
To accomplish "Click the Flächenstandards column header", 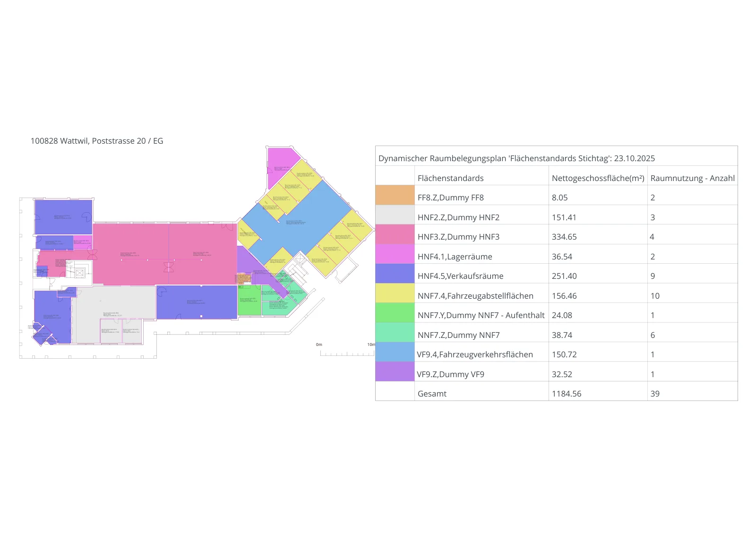I will click(x=450, y=178).
